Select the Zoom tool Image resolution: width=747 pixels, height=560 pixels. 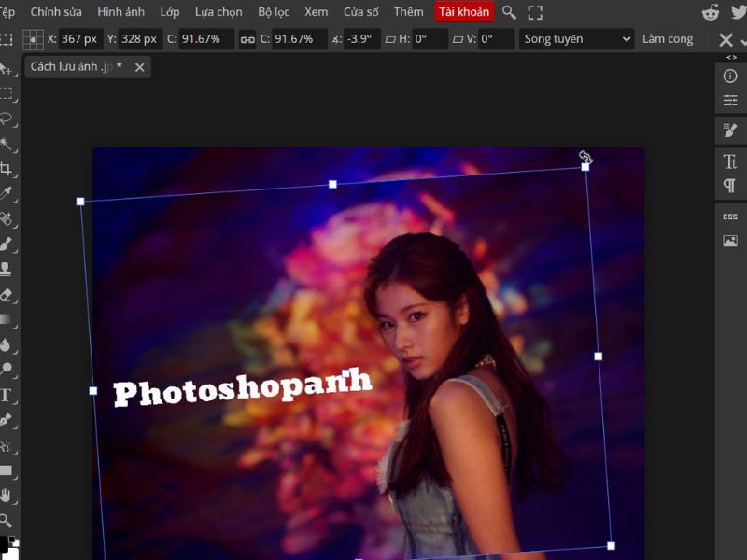(x=6, y=520)
